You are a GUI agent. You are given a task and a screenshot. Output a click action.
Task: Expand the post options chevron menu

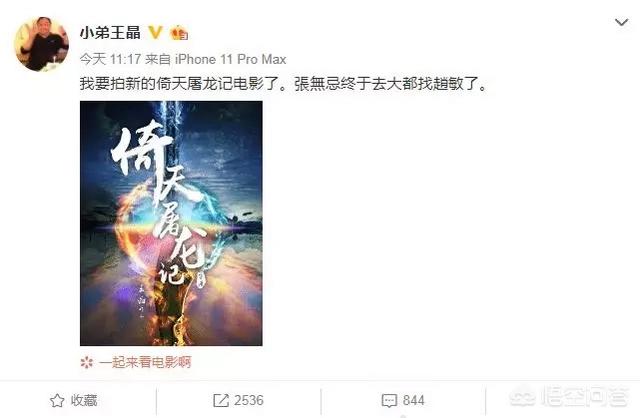pyautogui.click(x=621, y=22)
